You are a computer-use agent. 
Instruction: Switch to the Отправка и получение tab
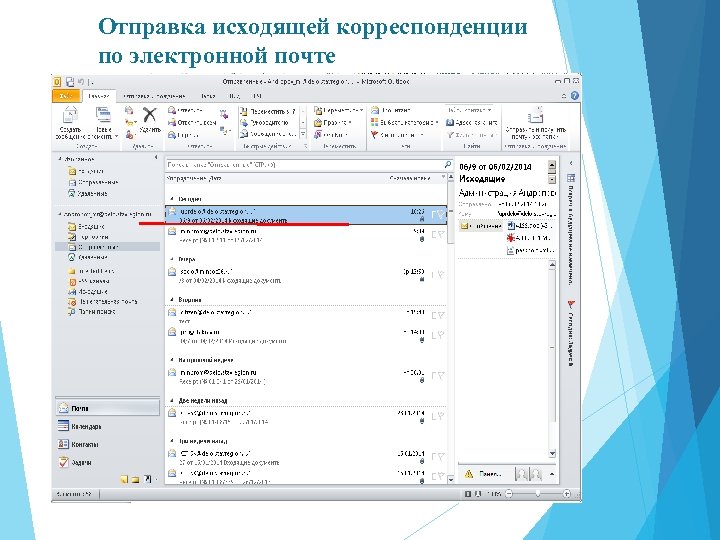155,96
